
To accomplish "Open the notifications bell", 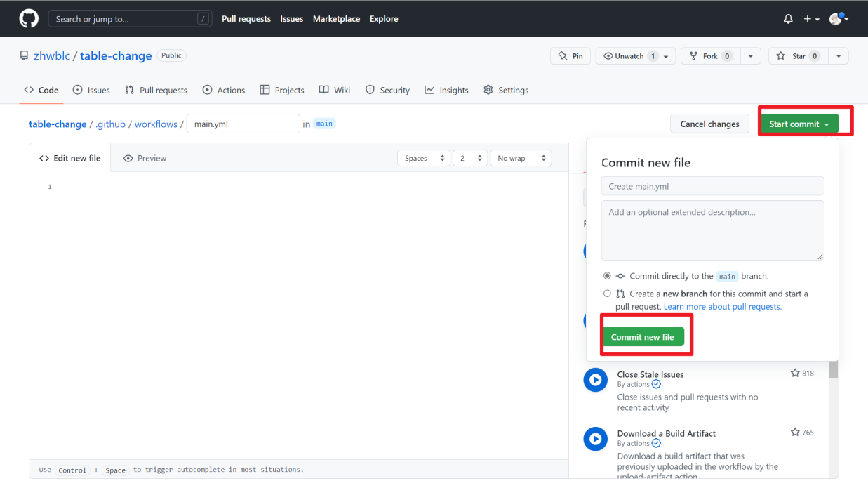I will click(x=788, y=19).
